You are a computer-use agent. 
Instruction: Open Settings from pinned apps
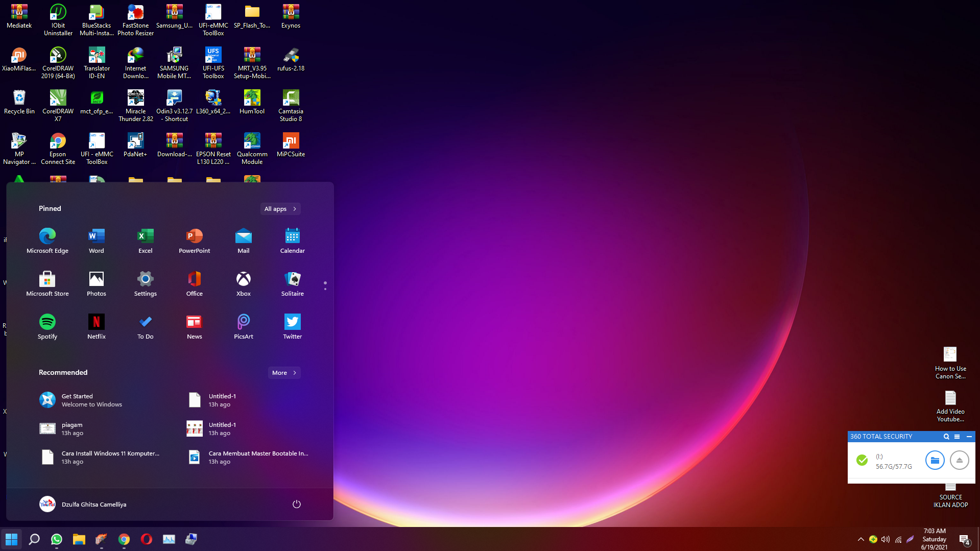click(146, 283)
